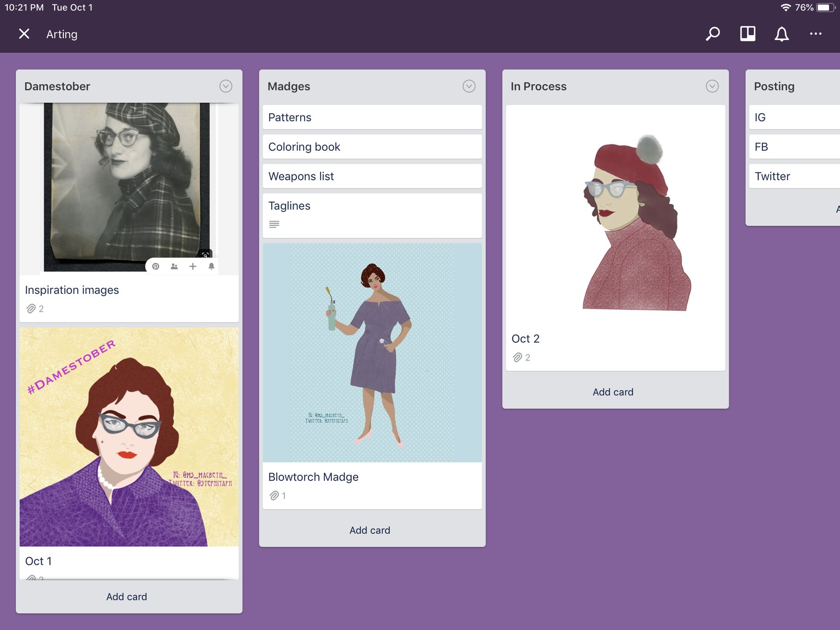Image resolution: width=840 pixels, height=630 pixels.
Task: Open the FB card
Action: pyautogui.click(x=795, y=147)
